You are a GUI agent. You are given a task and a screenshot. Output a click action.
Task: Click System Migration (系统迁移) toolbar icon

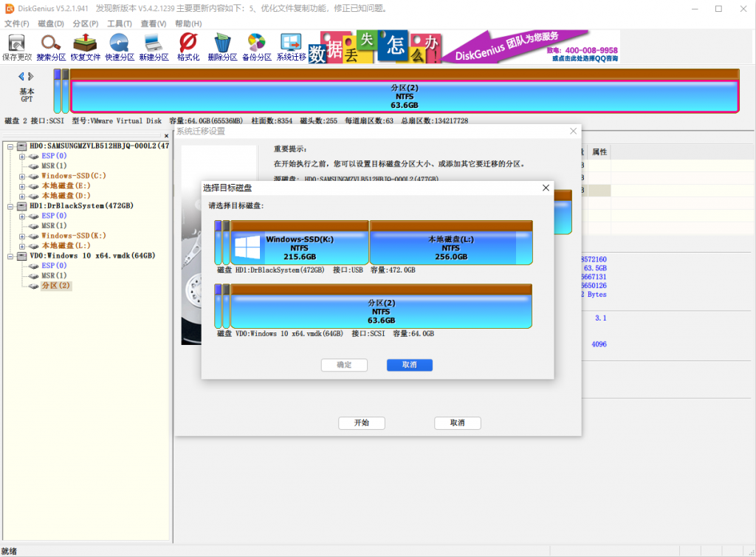291,47
